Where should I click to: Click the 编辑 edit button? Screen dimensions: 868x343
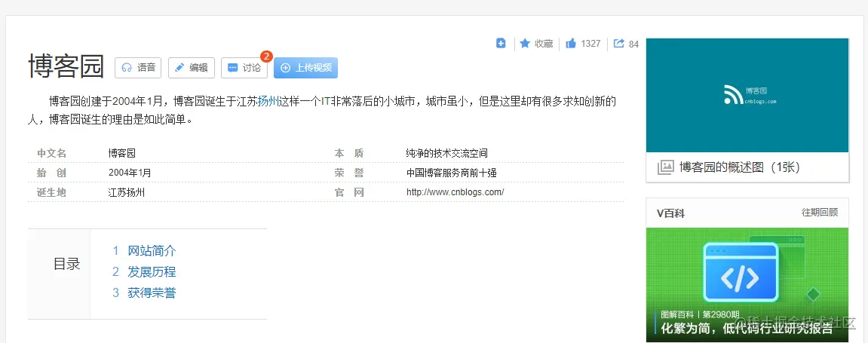click(191, 68)
